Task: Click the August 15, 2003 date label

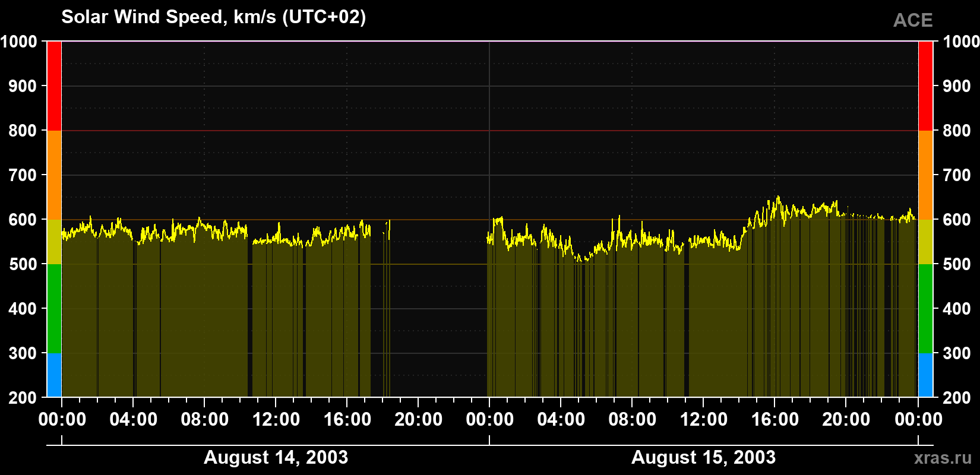Action: pyautogui.click(x=703, y=457)
